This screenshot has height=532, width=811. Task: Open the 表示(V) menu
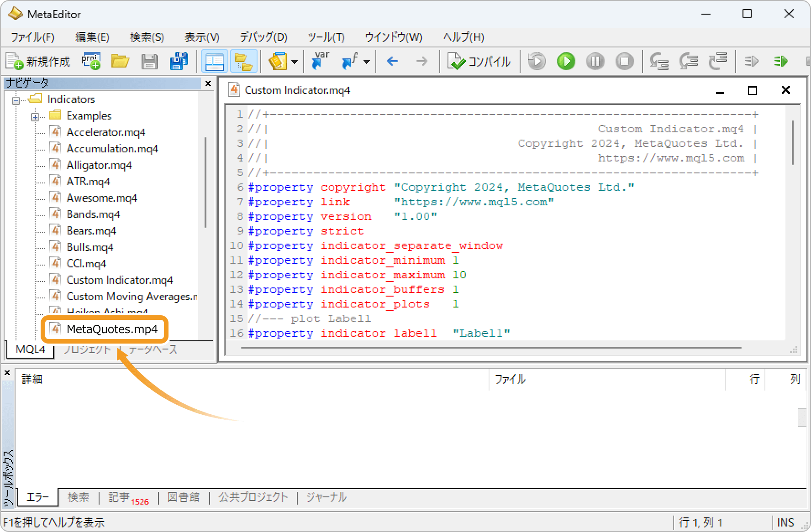(202, 37)
